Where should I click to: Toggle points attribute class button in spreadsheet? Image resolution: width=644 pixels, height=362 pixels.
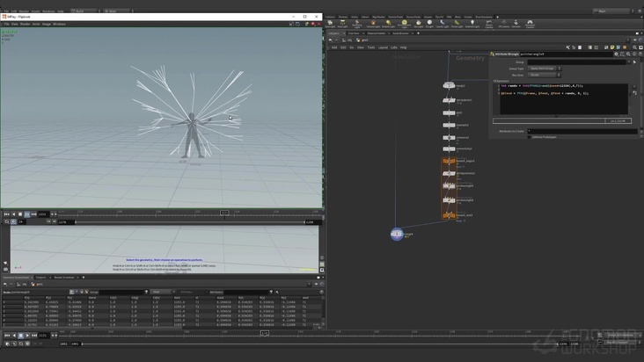[x=72, y=292]
